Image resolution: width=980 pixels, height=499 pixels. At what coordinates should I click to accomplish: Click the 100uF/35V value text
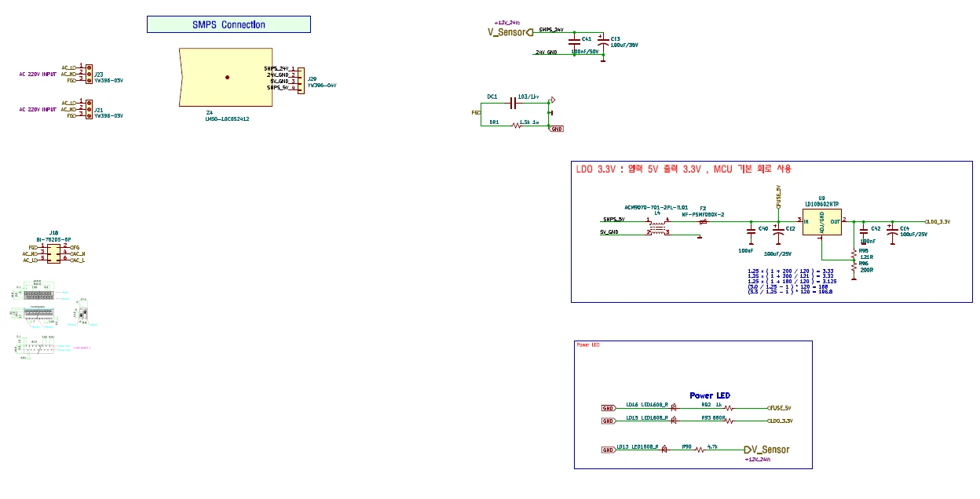tap(624, 46)
